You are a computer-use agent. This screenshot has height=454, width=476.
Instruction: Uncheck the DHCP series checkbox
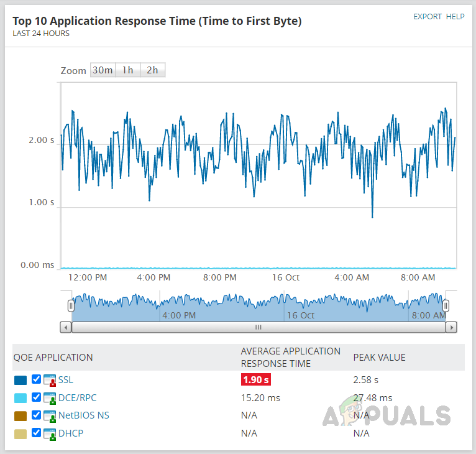(36, 433)
